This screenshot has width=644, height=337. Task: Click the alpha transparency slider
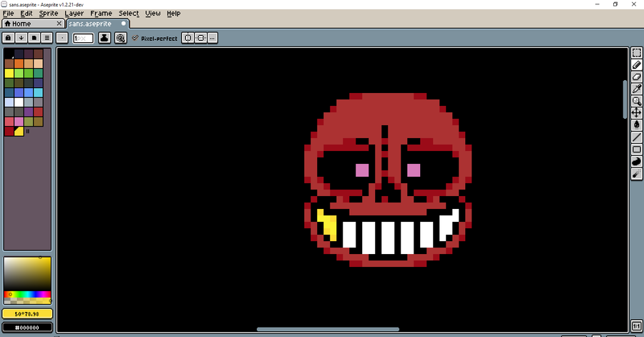tap(27, 301)
